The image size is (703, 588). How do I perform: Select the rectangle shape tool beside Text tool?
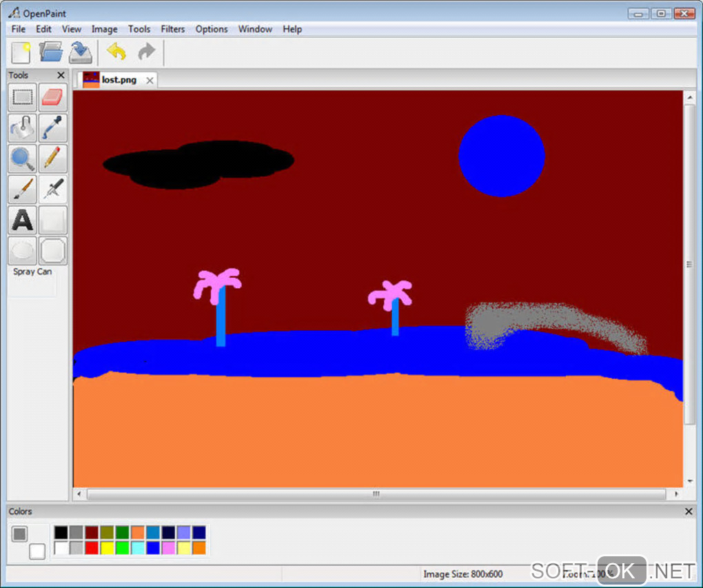53,220
